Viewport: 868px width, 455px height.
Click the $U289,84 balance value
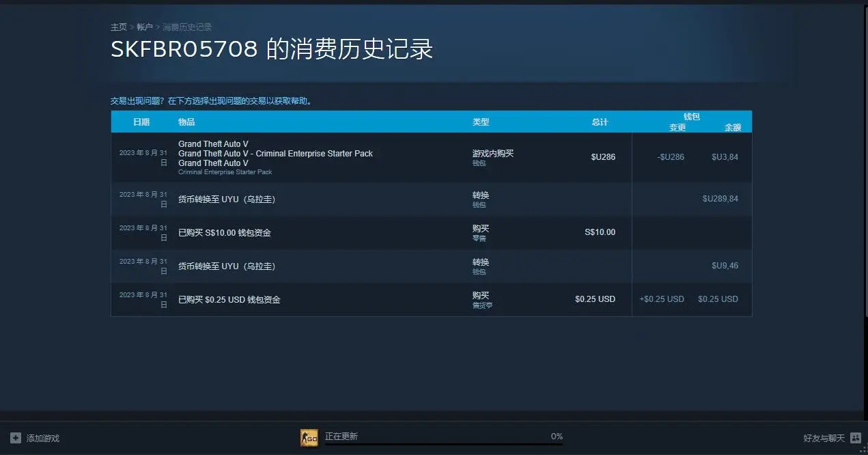(720, 199)
